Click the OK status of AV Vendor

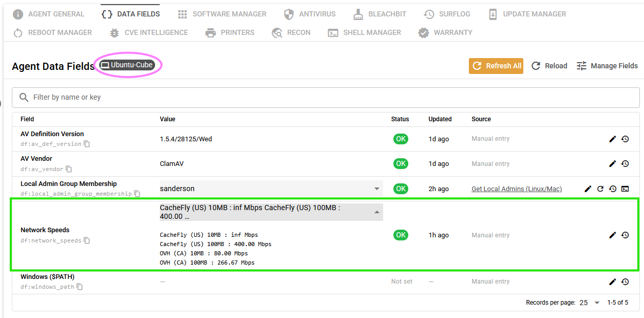click(x=401, y=164)
